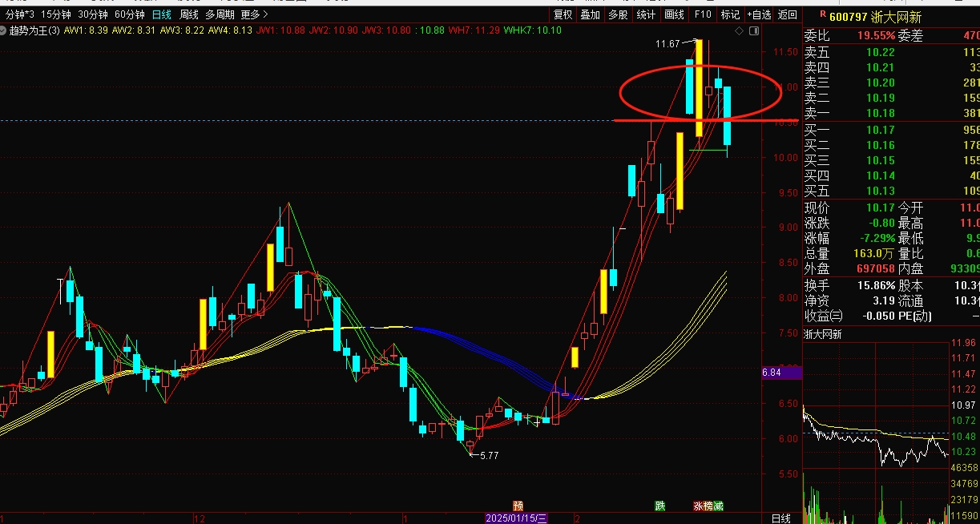
Task: Select the 周线 weekly chart tab
Action: coord(189,14)
